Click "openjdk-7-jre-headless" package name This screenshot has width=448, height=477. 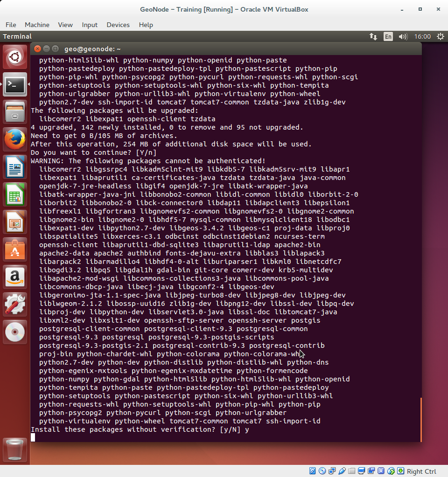(85, 186)
